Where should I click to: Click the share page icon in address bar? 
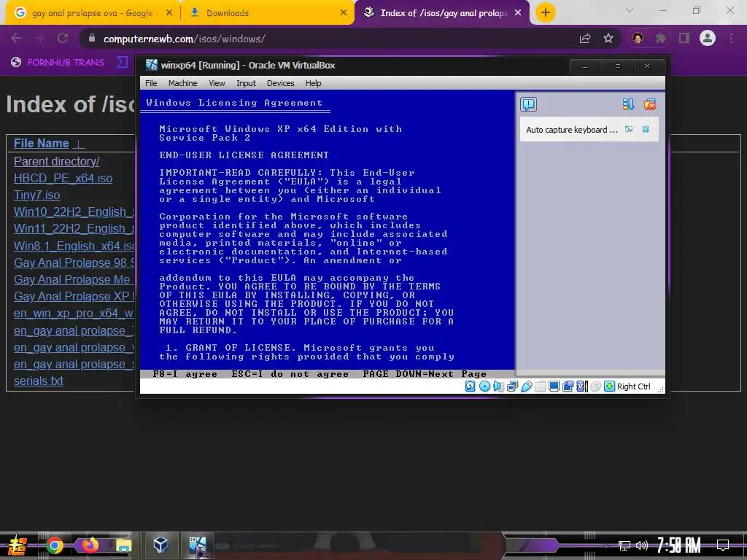585,38
